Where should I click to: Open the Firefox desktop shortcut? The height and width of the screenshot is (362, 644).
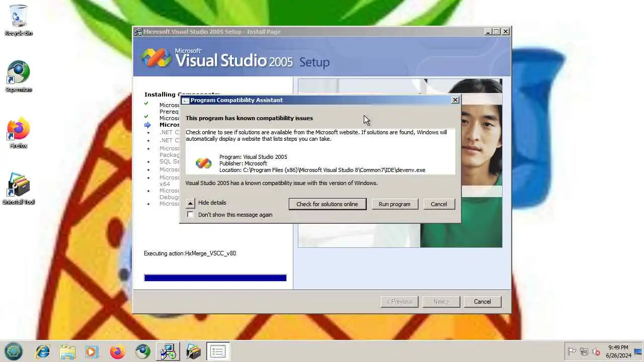point(19,133)
